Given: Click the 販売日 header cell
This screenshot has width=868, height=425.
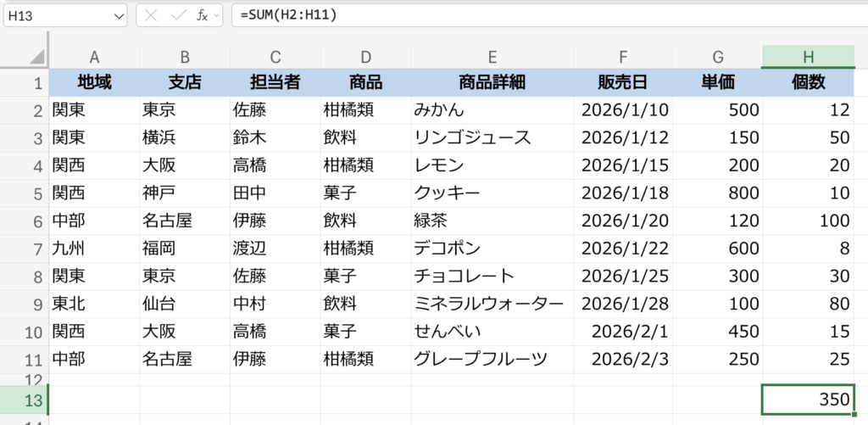Looking at the screenshot, I should 622,83.
